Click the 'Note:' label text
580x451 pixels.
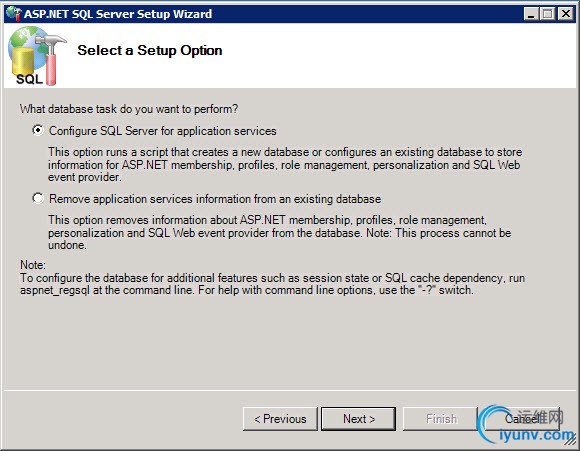point(33,265)
